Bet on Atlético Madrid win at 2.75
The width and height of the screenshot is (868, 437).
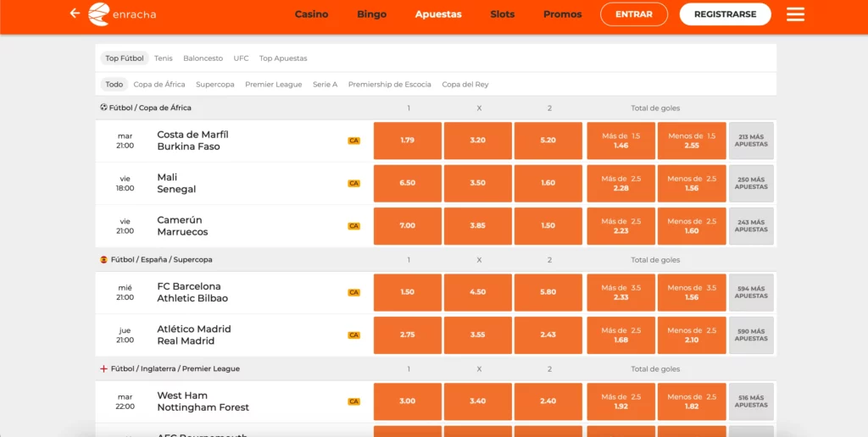(408, 335)
